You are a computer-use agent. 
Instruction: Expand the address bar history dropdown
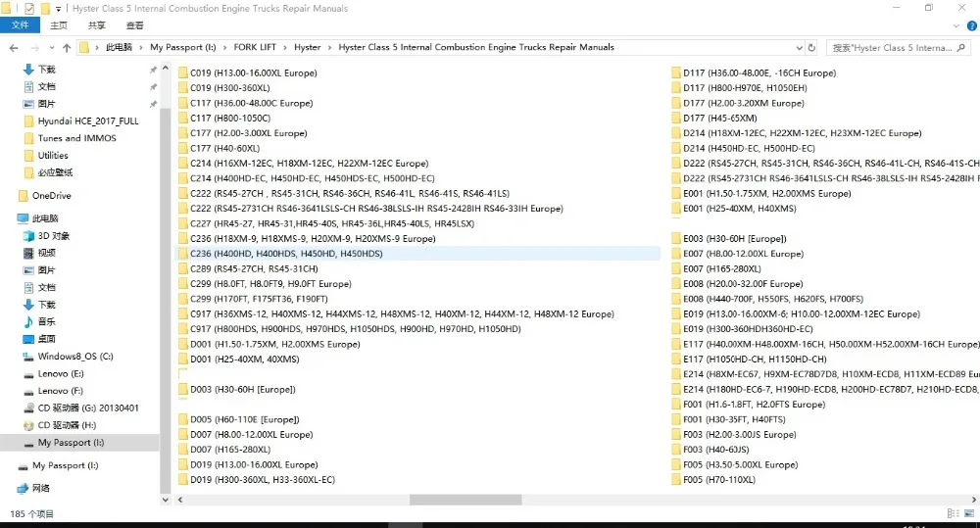pos(799,47)
